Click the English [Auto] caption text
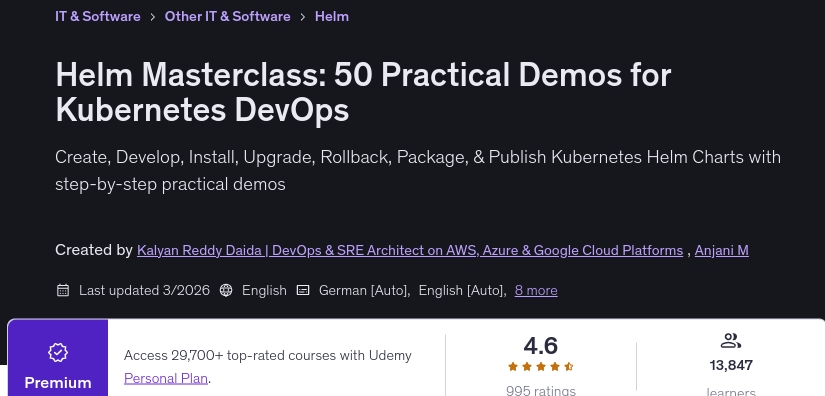Screen dimensions: 825x396 click(462, 290)
